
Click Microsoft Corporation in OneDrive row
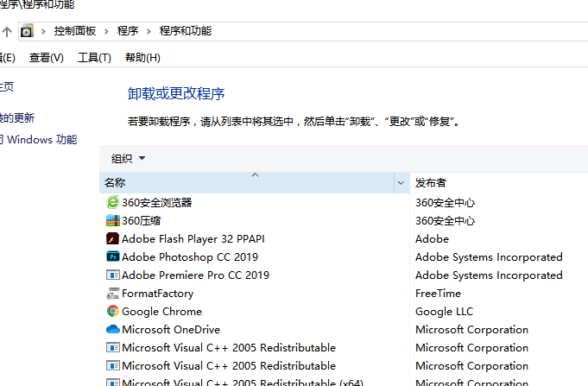[471, 329]
